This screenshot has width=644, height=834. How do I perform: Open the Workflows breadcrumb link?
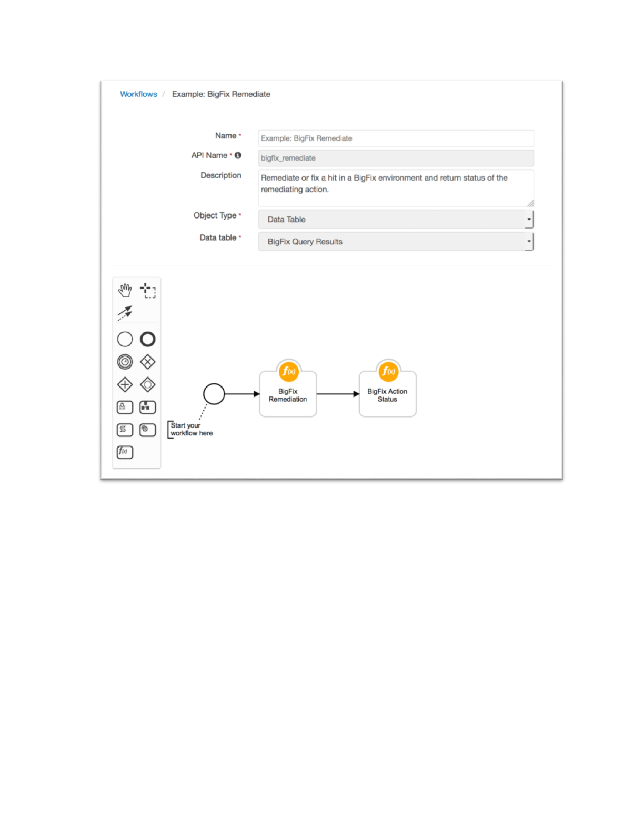point(138,94)
